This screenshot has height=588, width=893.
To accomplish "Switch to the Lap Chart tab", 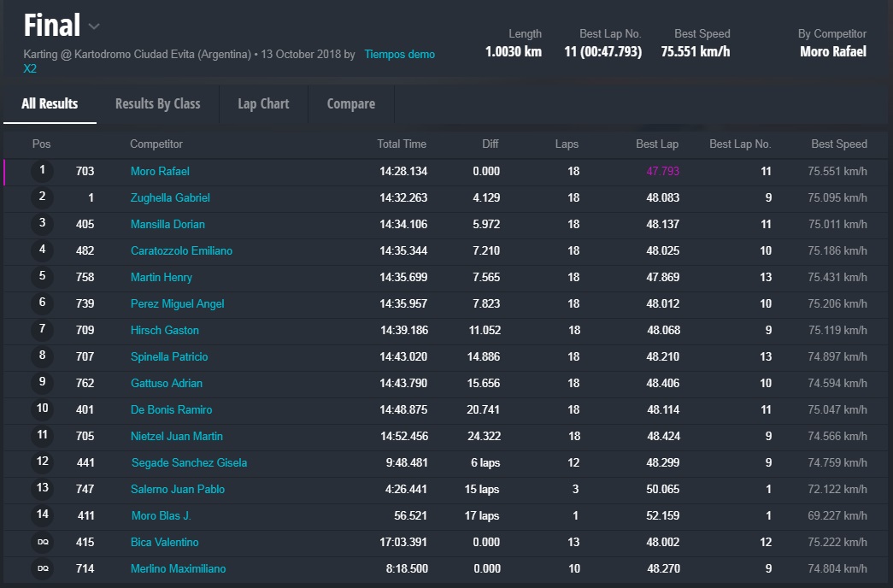I will click(x=263, y=104).
